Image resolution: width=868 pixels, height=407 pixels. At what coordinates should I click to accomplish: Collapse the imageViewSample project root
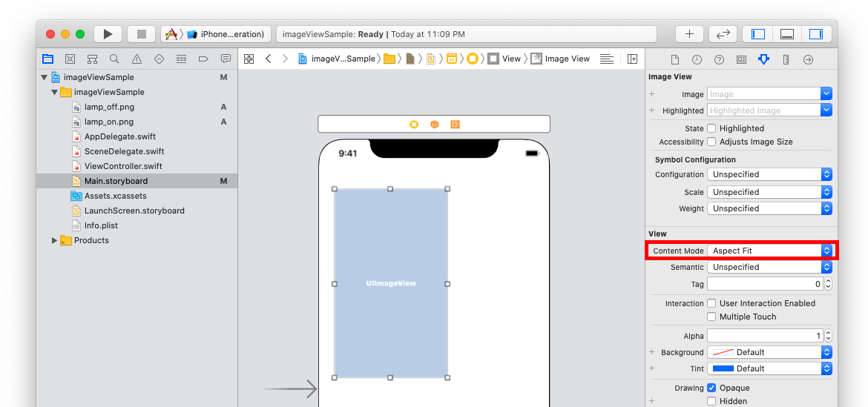point(44,77)
